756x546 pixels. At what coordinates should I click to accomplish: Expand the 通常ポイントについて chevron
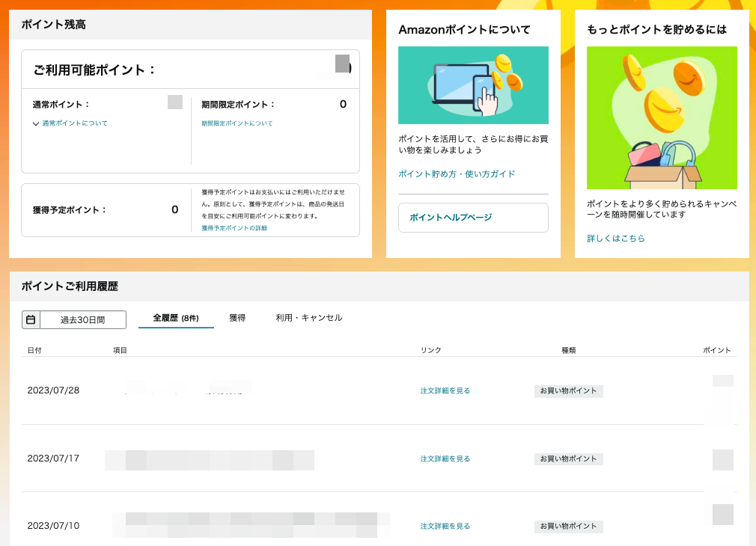tap(36, 124)
